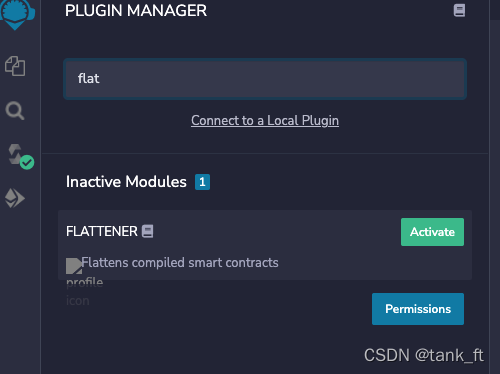Open the Solidity Compiler sidebar icon
Screen dimensions: 500x374
click(x=15, y=154)
